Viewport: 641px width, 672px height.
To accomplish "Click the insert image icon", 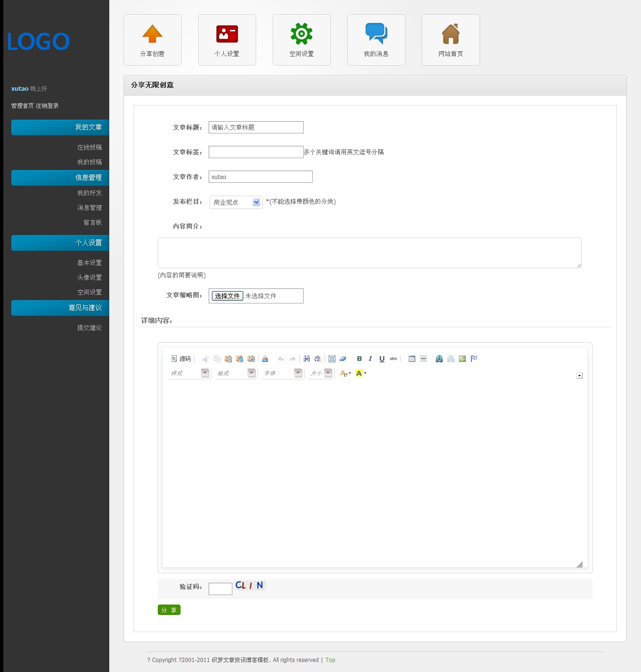I will click(x=462, y=359).
